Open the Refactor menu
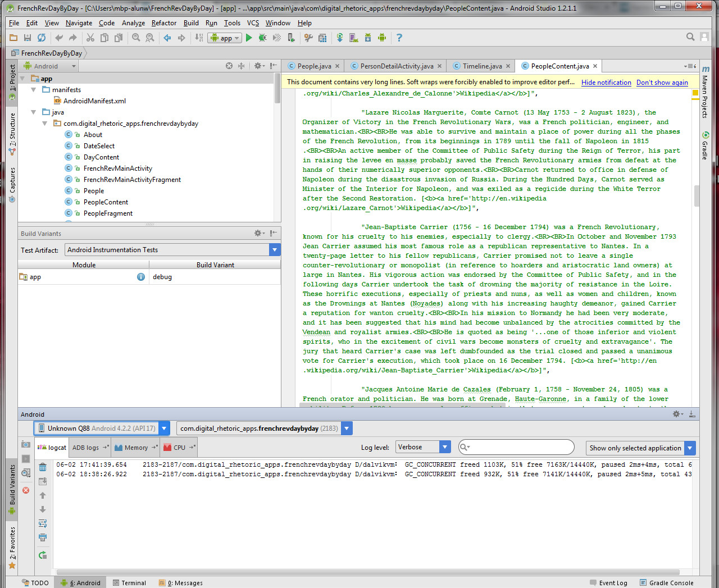Viewport: 719px width, 588px height. pos(163,23)
